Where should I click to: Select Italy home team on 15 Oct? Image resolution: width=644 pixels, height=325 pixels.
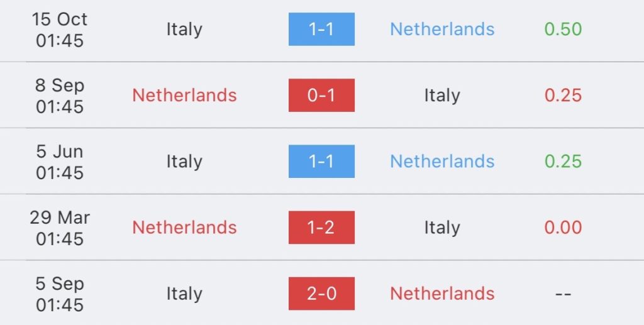coord(184,30)
